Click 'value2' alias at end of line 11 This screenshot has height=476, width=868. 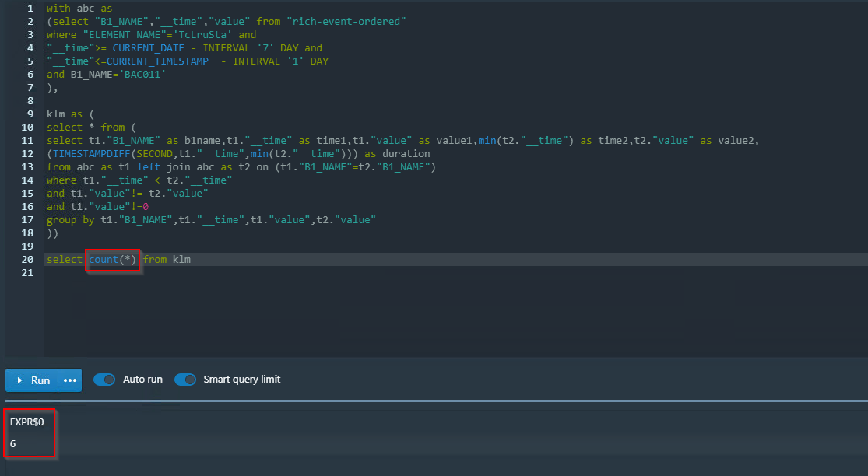coord(736,141)
